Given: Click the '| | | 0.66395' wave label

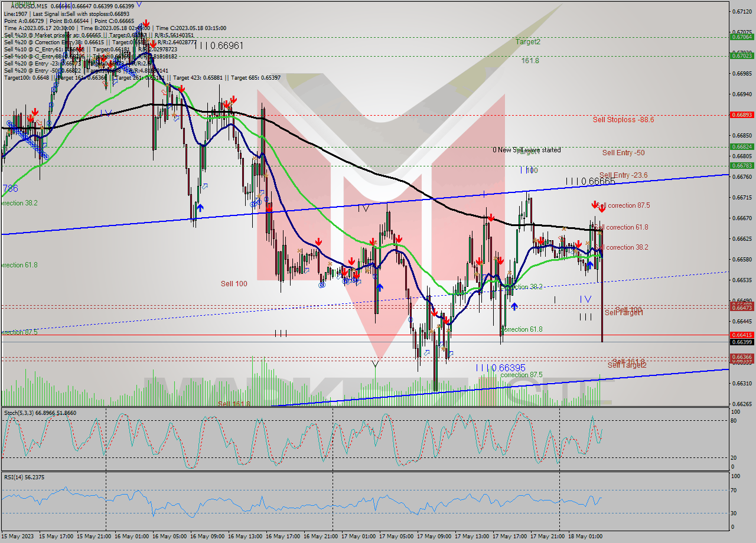Looking at the screenshot, I should [x=501, y=368].
